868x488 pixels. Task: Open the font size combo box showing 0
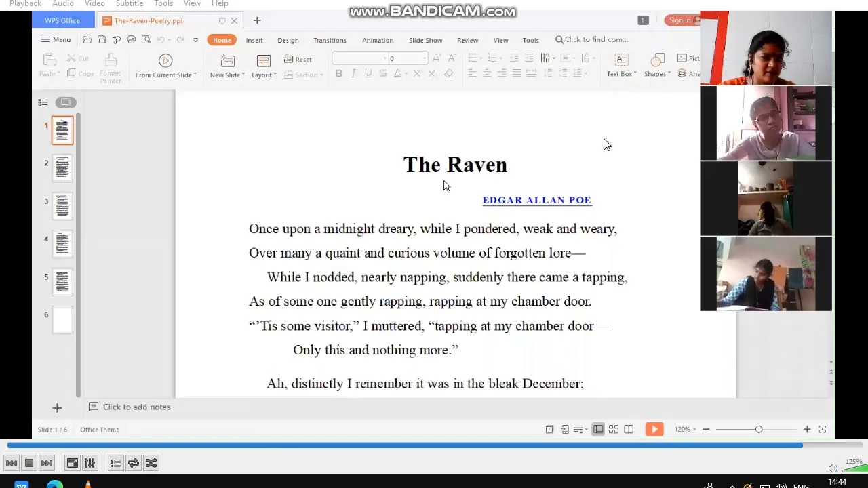click(x=408, y=58)
